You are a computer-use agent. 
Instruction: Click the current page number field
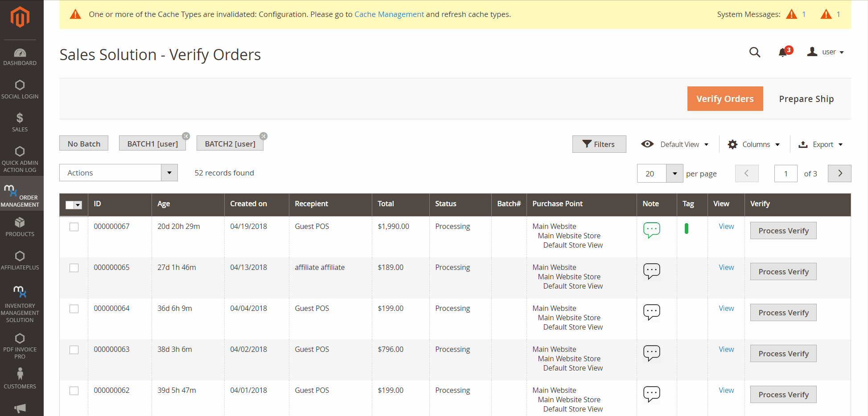(x=786, y=173)
